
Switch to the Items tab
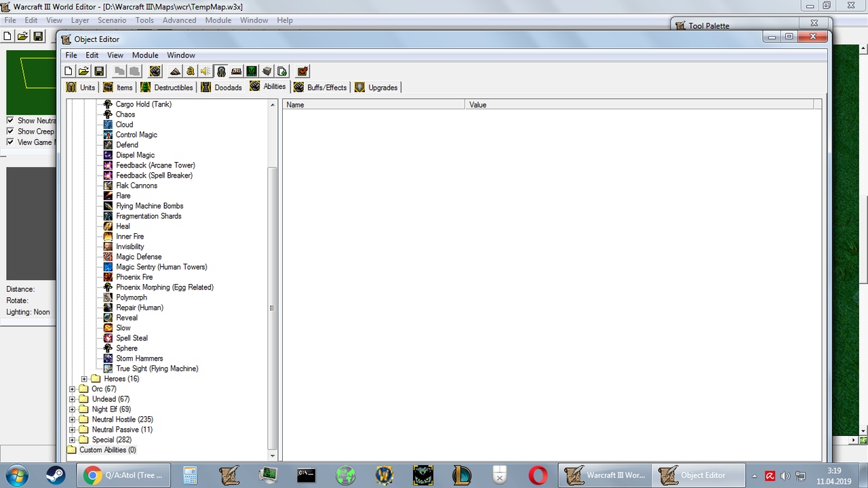[117, 87]
